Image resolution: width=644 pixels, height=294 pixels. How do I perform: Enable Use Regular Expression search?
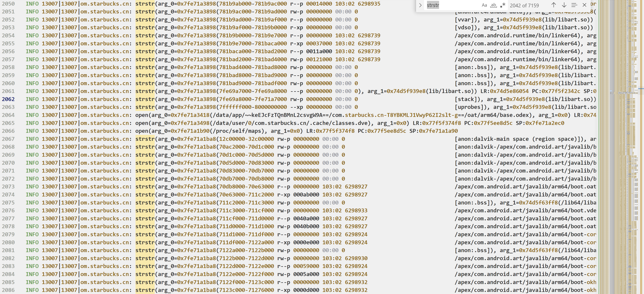(503, 5)
